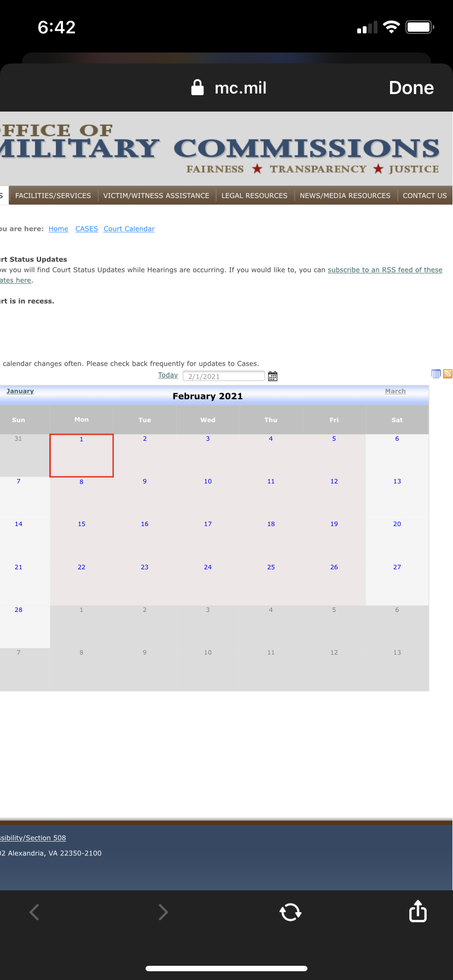Viewport: 453px width, 980px height.
Task: Open the orange RSS feed icon
Action: [x=448, y=374]
